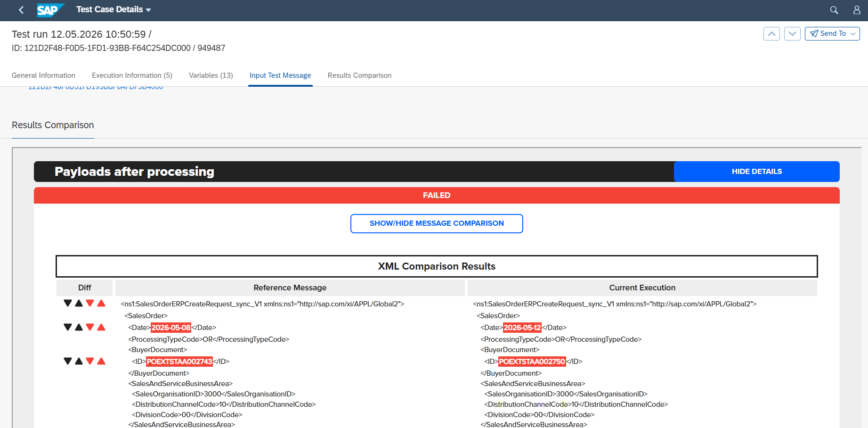Select the Results Comparison tab
Screen dimensions: 868x428
[359, 75]
